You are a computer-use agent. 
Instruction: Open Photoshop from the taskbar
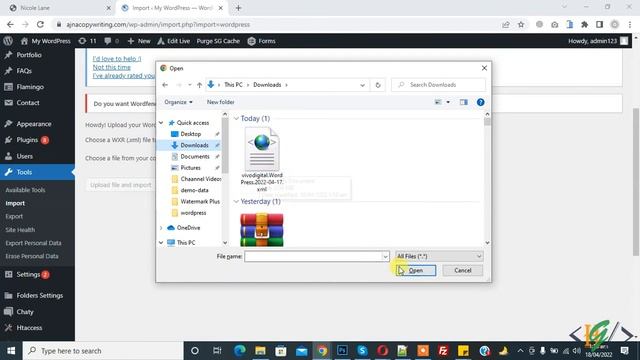tap(342, 351)
